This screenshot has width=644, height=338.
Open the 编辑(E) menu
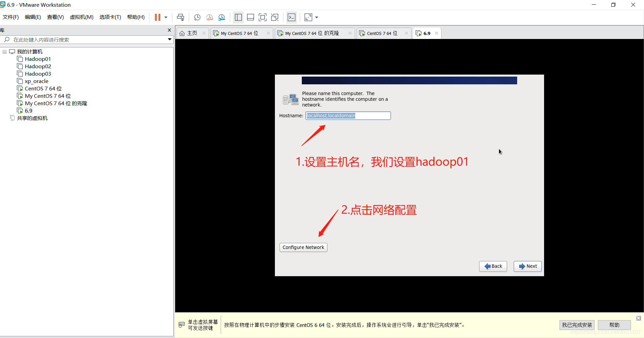coord(33,17)
